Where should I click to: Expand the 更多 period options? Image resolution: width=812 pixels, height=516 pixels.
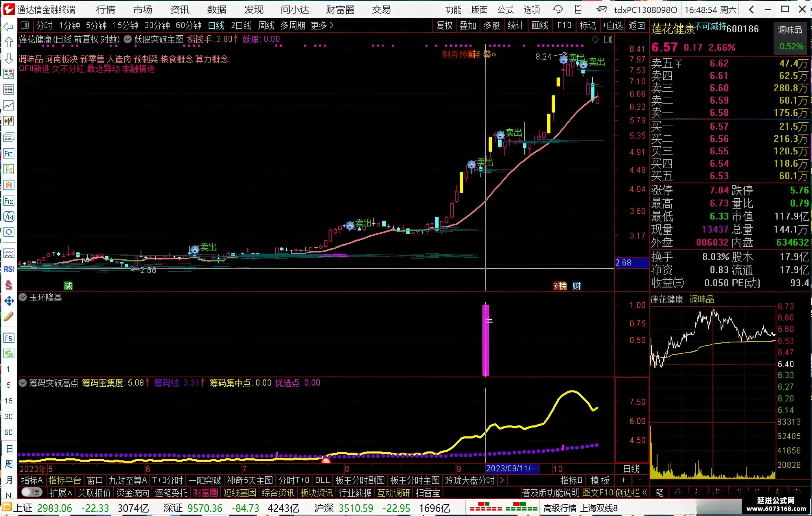pyautogui.click(x=322, y=25)
